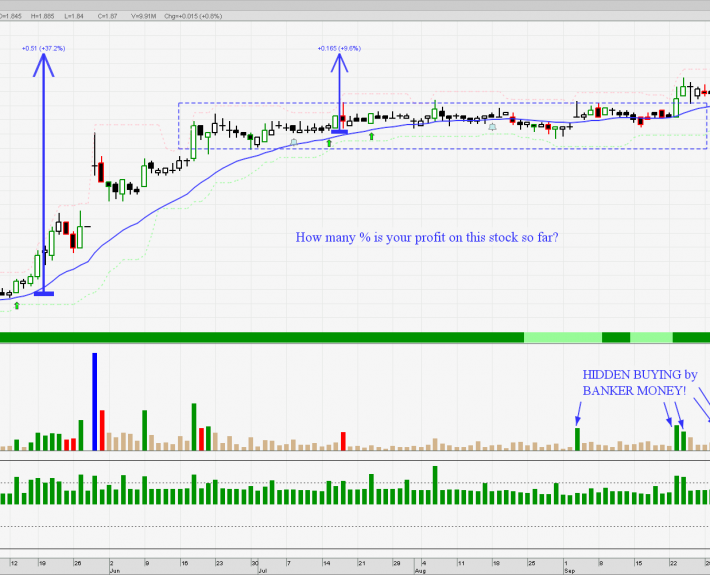Click the tall blue up arrow labeled +0.51 (+37.2%)
The image size is (710, 575).
coord(43,170)
